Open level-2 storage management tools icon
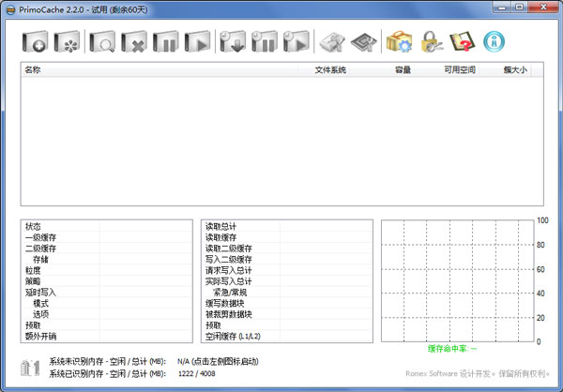 pyautogui.click(x=332, y=42)
